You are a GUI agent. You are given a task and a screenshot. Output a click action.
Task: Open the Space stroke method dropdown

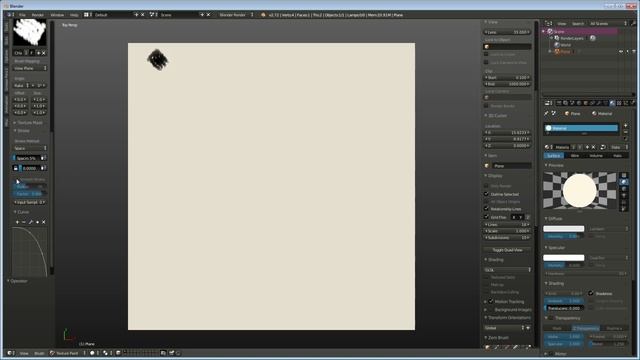tap(30, 148)
